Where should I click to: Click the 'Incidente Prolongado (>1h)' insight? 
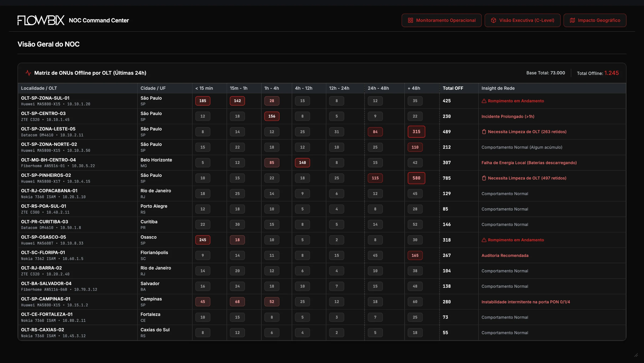tap(508, 116)
